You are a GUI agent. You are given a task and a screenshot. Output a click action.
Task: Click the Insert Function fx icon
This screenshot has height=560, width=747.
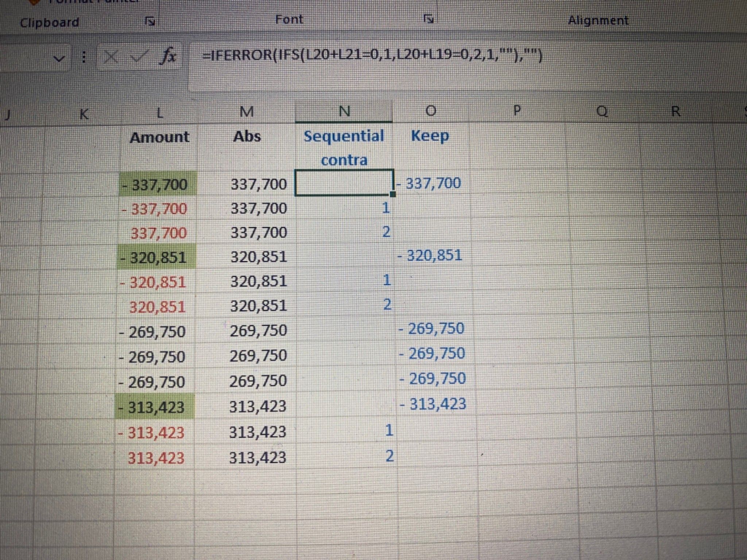click(x=168, y=56)
